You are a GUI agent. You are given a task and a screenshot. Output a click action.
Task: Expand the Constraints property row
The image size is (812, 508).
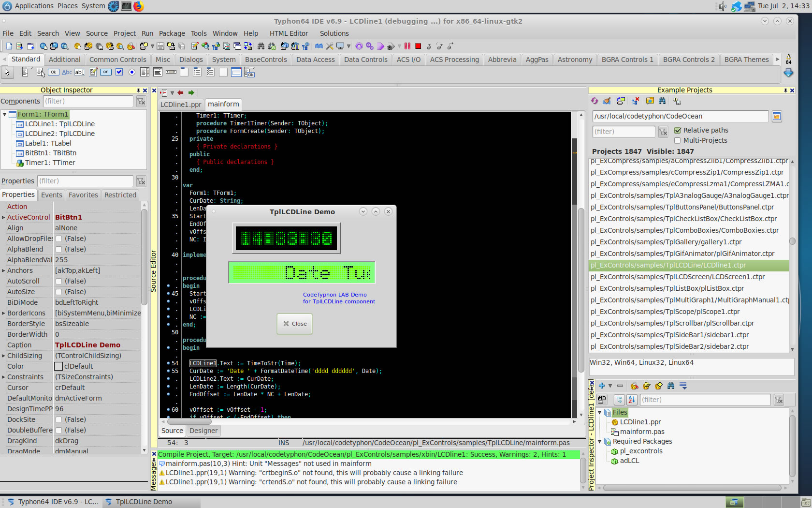(3, 377)
